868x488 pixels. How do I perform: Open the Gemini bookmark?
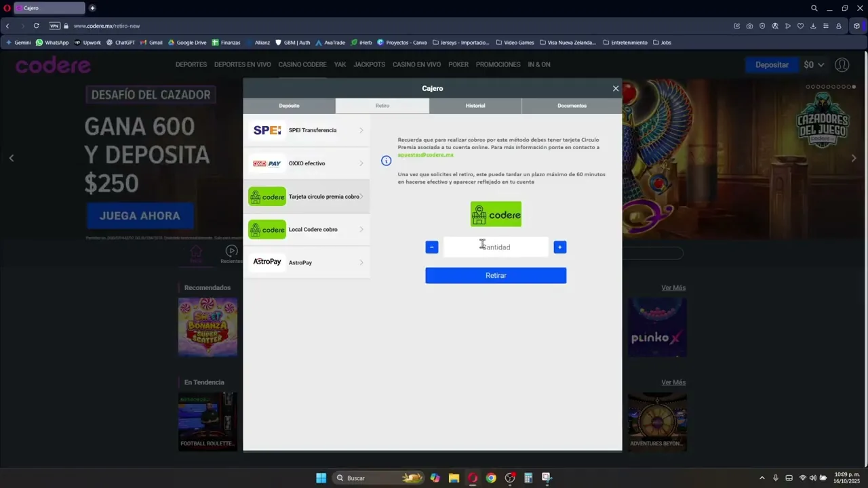pyautogui.click(x=18, y=42)
